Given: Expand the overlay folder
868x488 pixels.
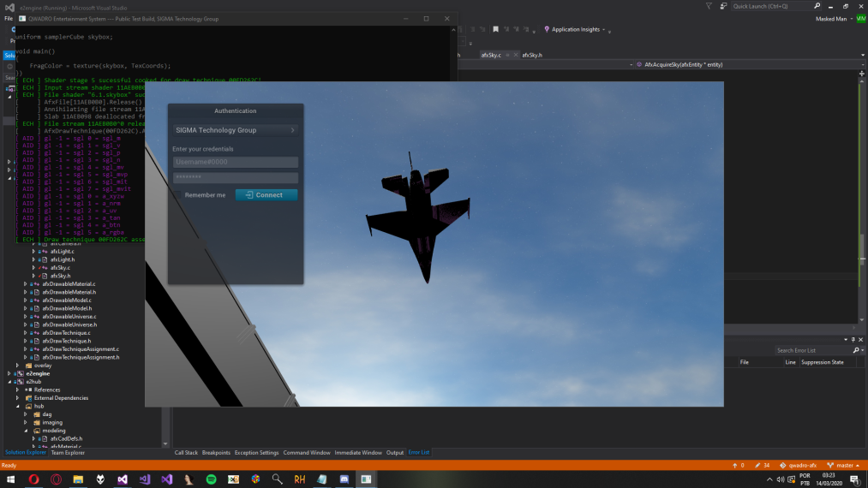Looking at the screenshot, I should [x=18, y=366].
